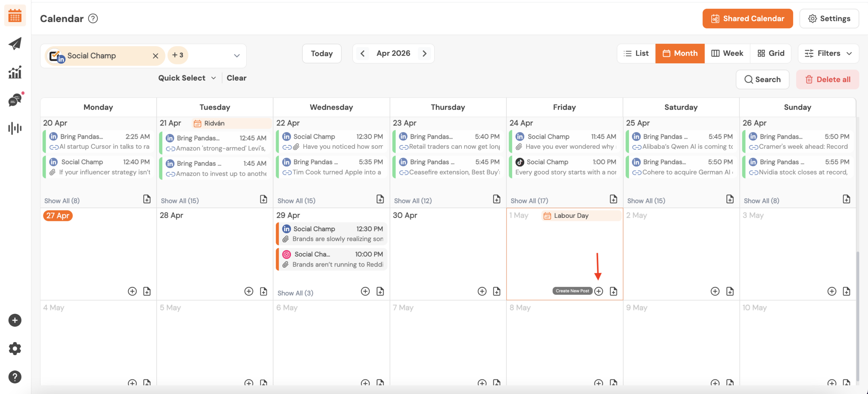Click Show All (17) on 24 Apr

[529, 201]
